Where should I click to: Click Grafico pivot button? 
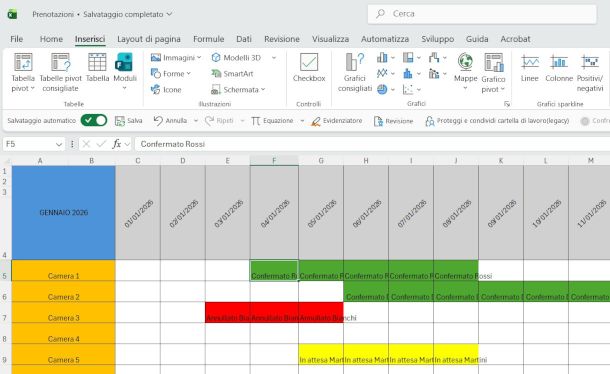coord(493,72)
